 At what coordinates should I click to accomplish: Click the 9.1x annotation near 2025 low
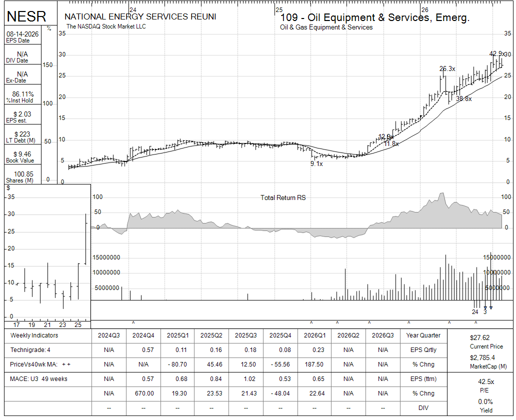point(316,164)
